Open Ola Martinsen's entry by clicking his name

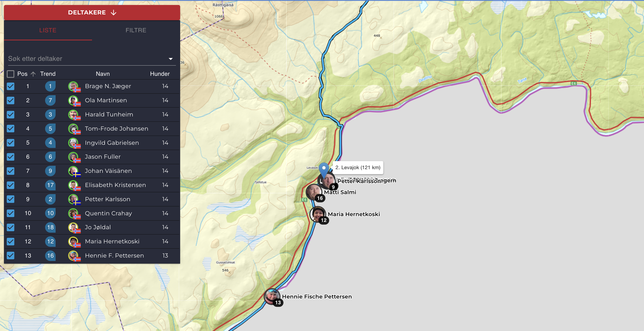click(x=106, y=100)
